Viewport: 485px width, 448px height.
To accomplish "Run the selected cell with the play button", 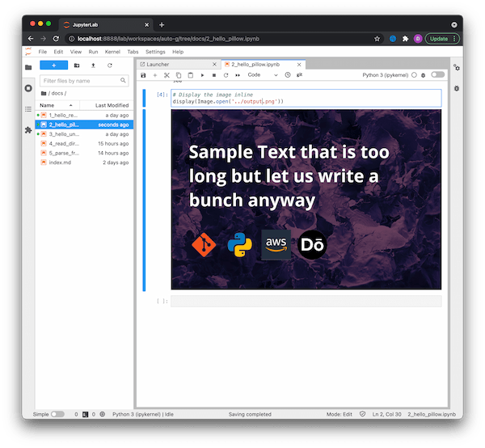I will (x=202, y=75).
